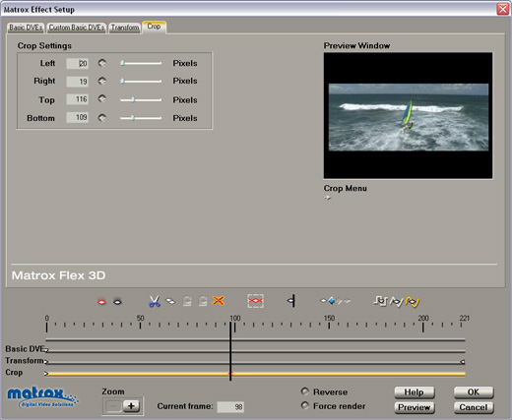Click the step interpolation curve icon
This screenshot has width=512, height=420.
[380, 301]
